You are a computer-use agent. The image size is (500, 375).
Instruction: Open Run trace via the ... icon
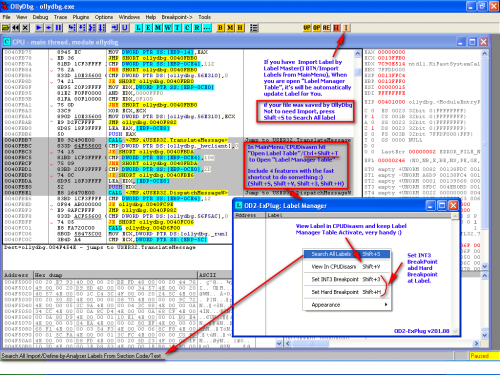(x=207, y=28)
